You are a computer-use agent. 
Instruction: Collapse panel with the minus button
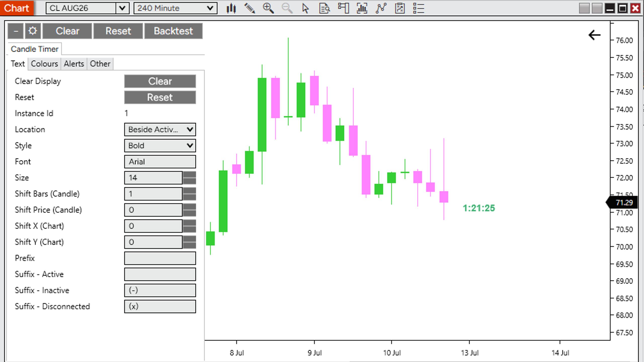click(16, 31)
